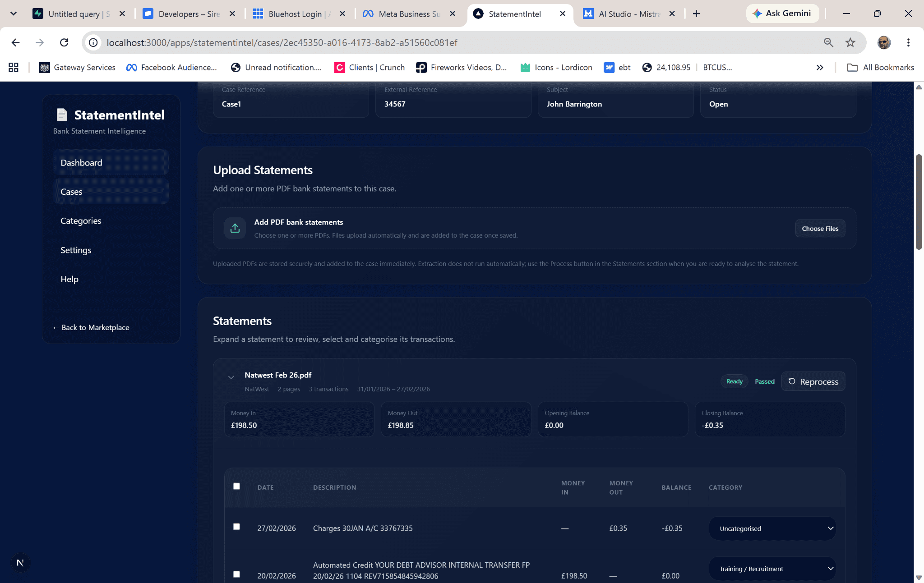The height and width of the screenshot is (583, 924).
Task: Reload the page with refresh icon
Action: pyautogui.click(x=64, y=42)
